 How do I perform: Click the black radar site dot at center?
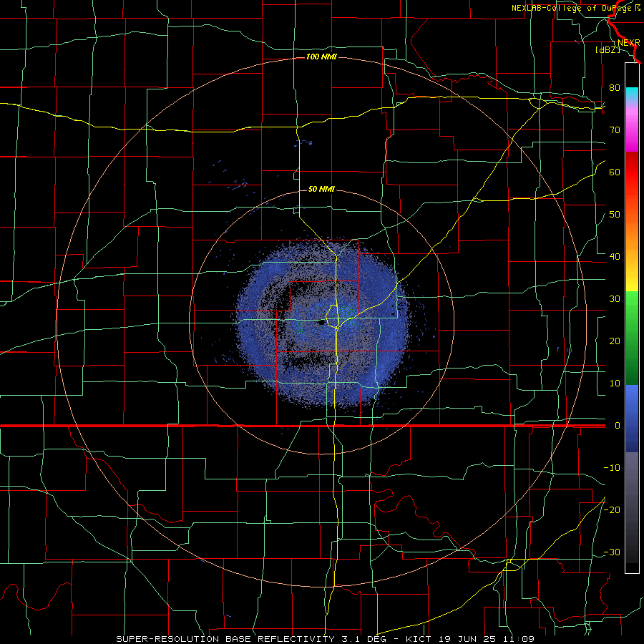click(x=321, y=323)
